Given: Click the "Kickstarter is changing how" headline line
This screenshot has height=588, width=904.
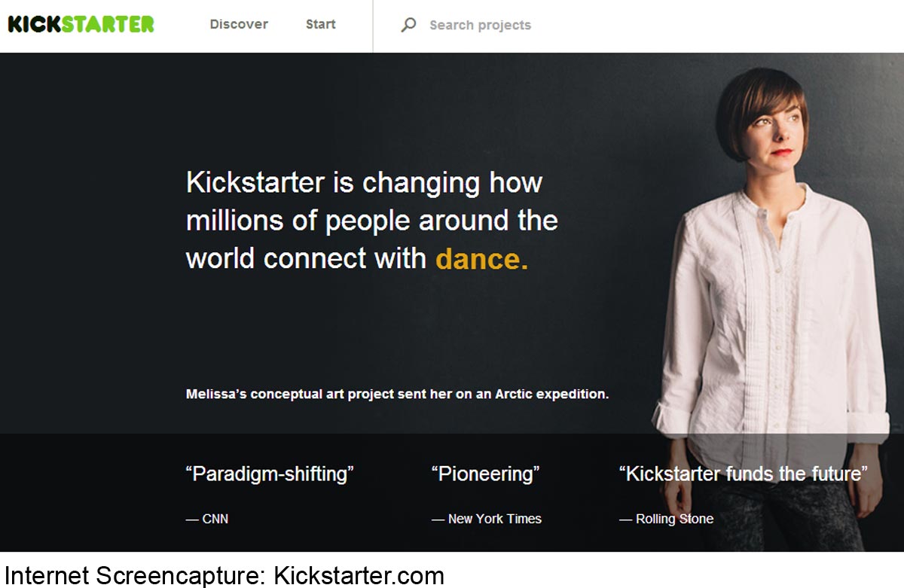Looking at the screenshot, I should (x=364, y=183).
